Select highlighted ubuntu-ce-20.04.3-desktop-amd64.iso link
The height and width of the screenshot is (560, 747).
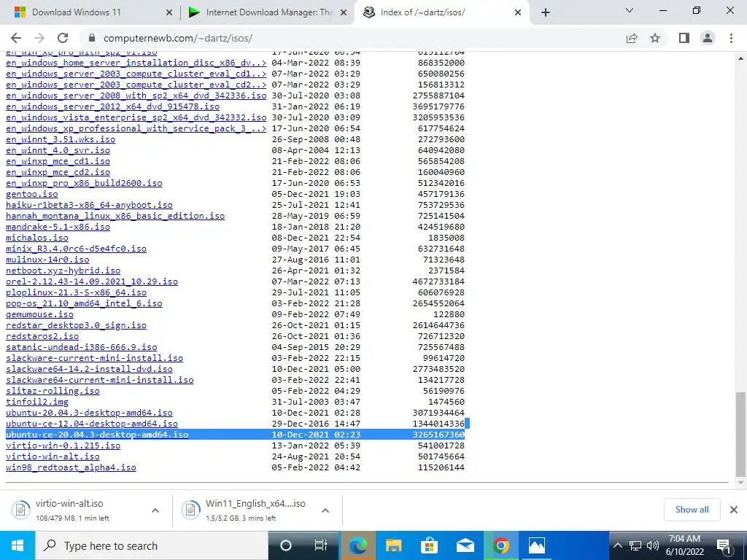point(97,435)
